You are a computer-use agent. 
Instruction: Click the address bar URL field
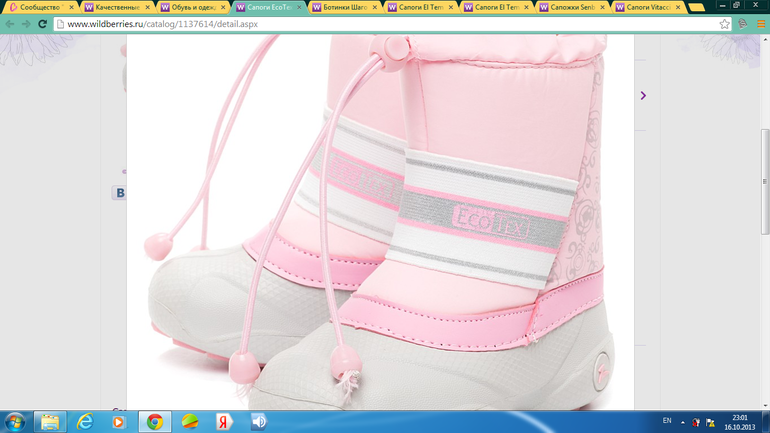click(380, 24)
